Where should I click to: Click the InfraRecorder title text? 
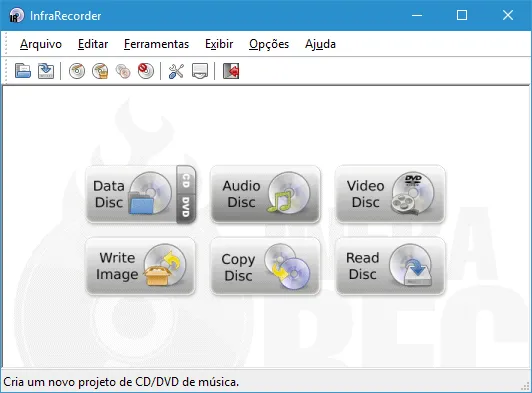point(65,16)
